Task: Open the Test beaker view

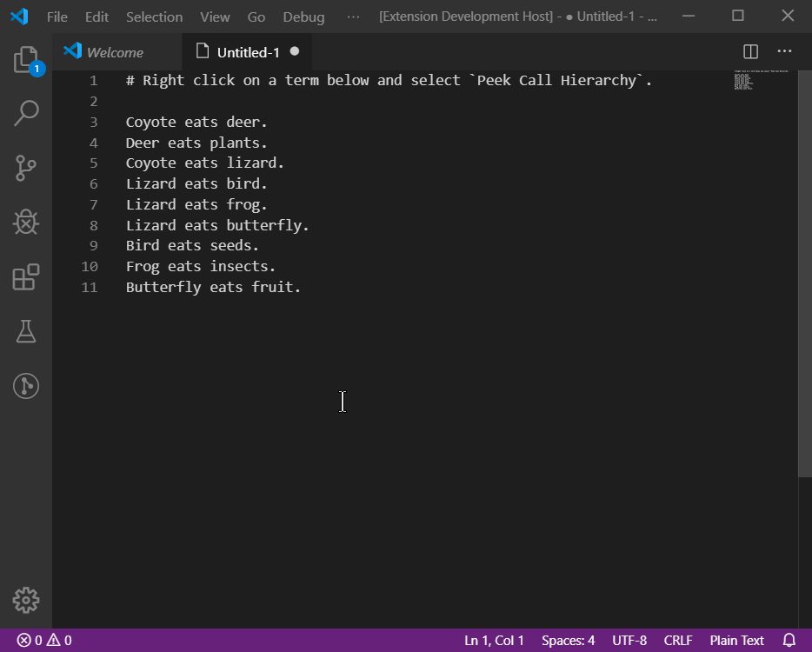Action: (26, 331)
